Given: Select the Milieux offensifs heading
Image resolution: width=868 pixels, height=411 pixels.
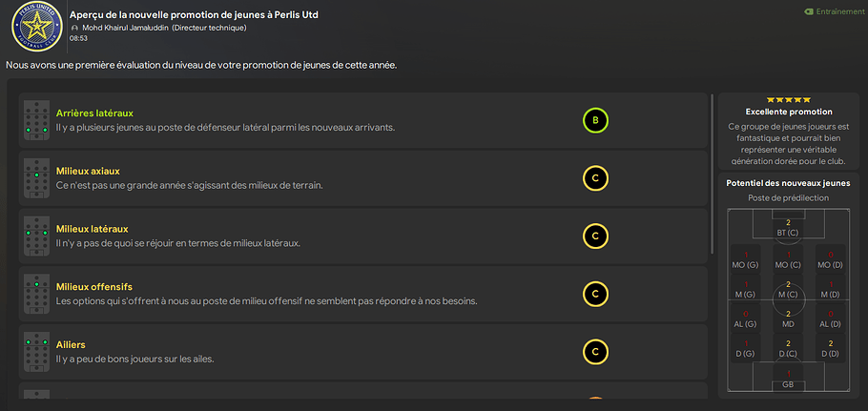Looking at the screenshot, I should click(x=94, y=287).
